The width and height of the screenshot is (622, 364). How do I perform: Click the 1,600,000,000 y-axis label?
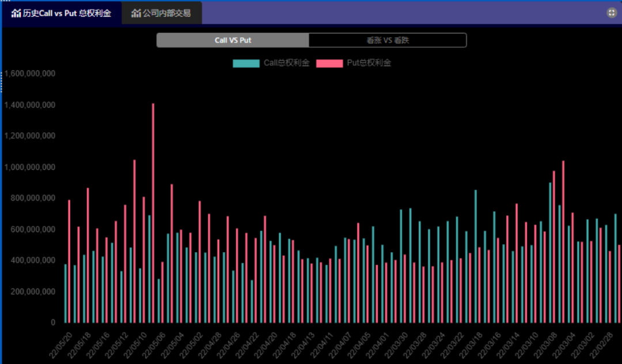point(29,74)
